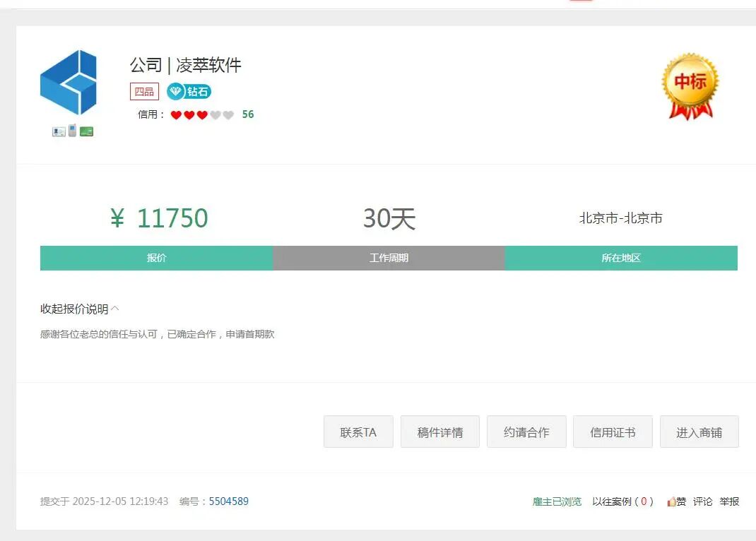The image size is (756, 541).
Task: Click the phone verification icon
Action: tap(73, 131)
